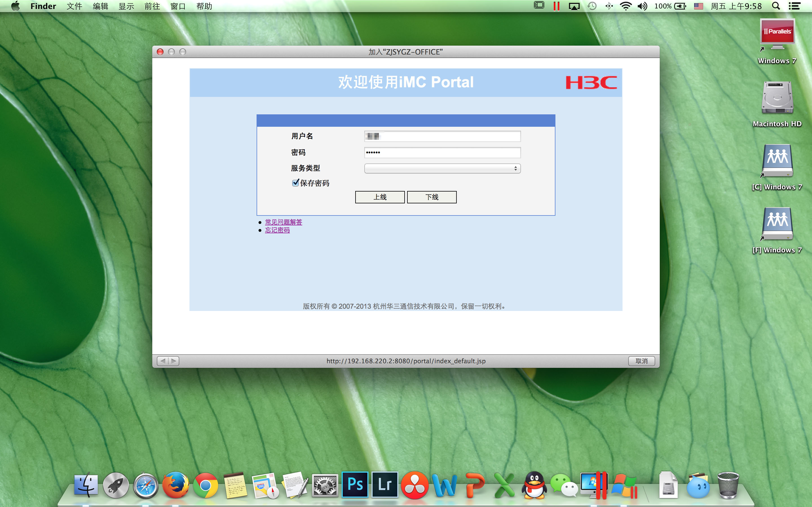Image resolution: width=812 pixels, height=507 pixels.
Task: Open Photoshop from the dock
Action: 355,485
